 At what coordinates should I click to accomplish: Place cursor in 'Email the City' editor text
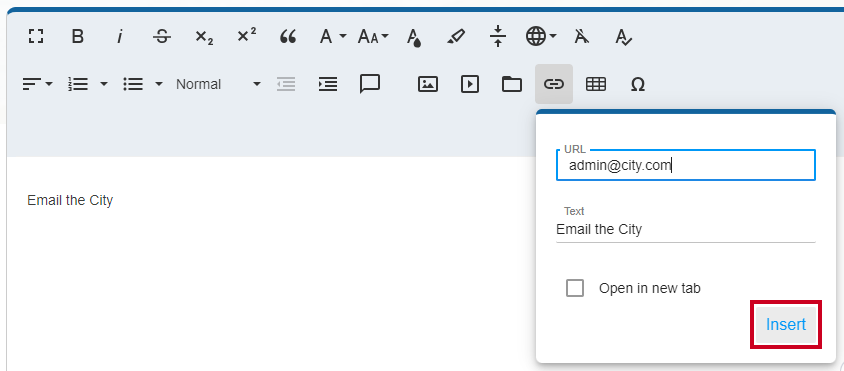[70, 200]
